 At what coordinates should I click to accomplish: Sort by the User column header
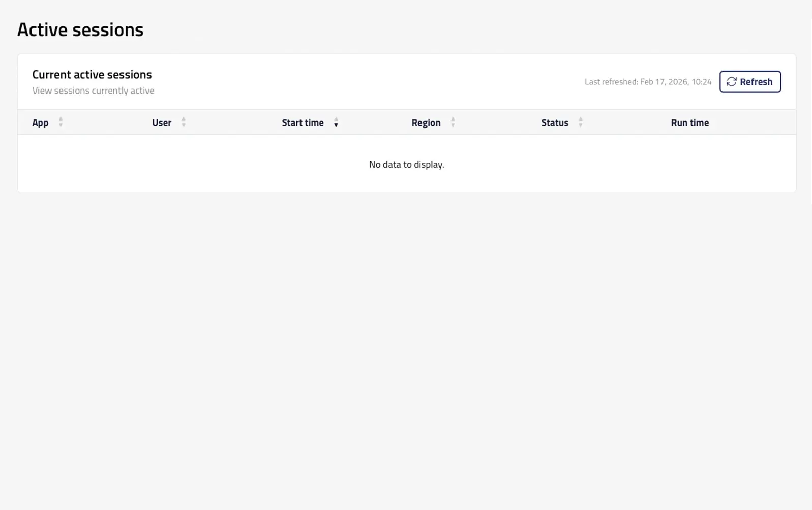pyautogui.click(x=162, y=123)
